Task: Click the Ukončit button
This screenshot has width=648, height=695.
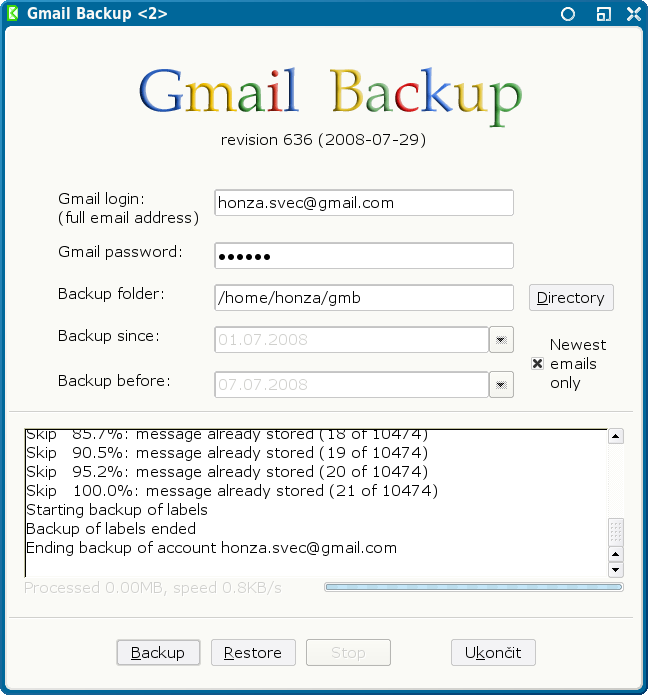Action: [493, 652]
